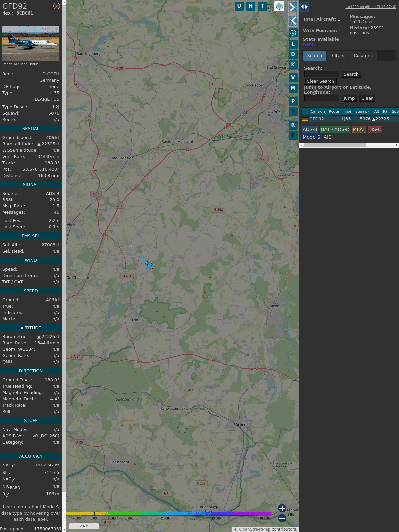The width and height of the screenshot is (399, 532).
Task: Close the GFD92 aircraft info panel
Action: [x=57, y=6]
